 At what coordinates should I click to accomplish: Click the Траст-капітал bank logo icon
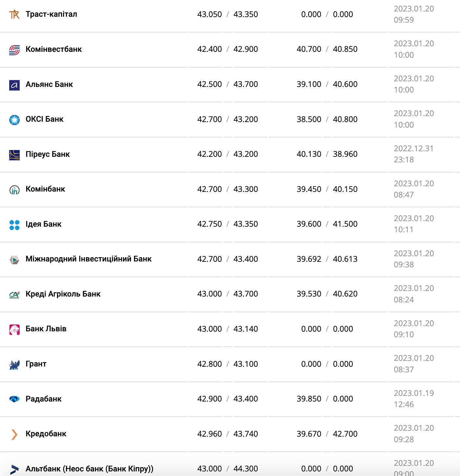pyautogui.click(x=14, y=14)
